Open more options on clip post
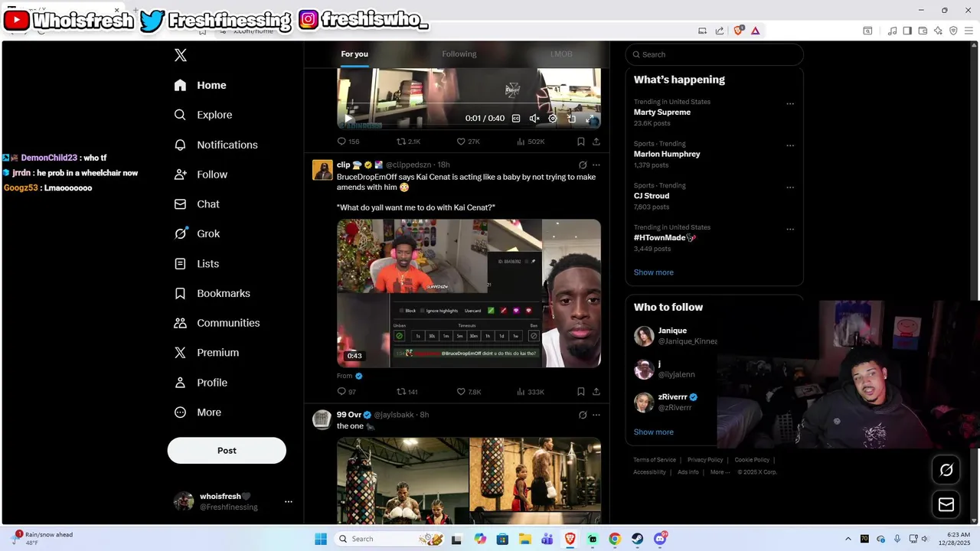The width and height of the screenshot is (980, 551). coord(596,165)
